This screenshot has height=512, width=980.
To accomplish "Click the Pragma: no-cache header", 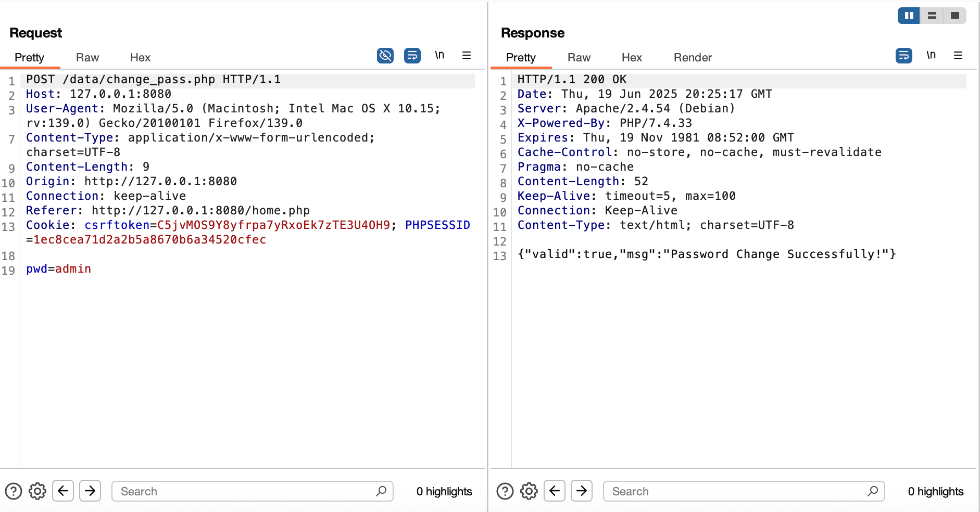I will coord(575,167).
